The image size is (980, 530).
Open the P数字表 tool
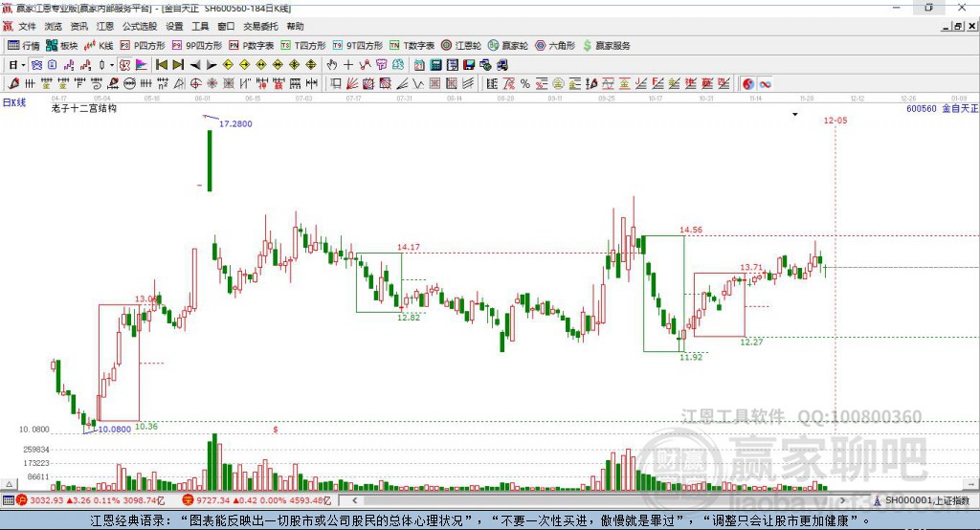tap(252, 46)
